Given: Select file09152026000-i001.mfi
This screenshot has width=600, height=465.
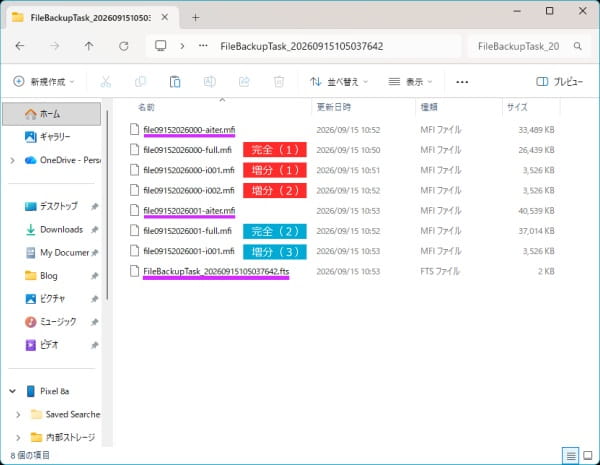Looking at the screenshot, I should click(189, 170).
